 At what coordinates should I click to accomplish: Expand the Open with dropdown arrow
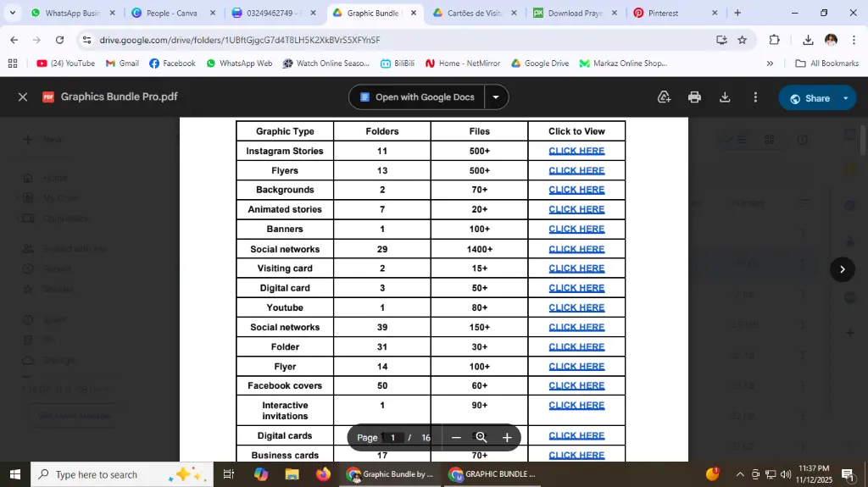click(x=496, y=97)
